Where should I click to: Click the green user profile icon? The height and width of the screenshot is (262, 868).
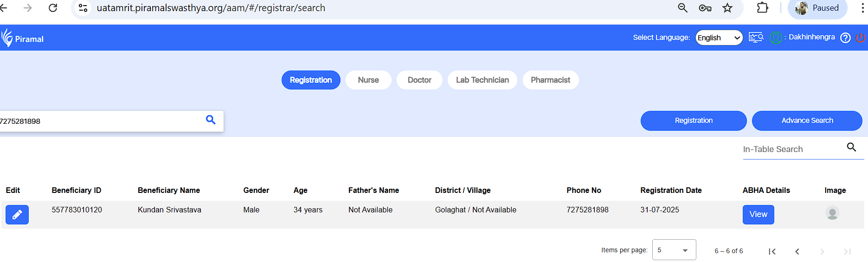tap(775, 38)
